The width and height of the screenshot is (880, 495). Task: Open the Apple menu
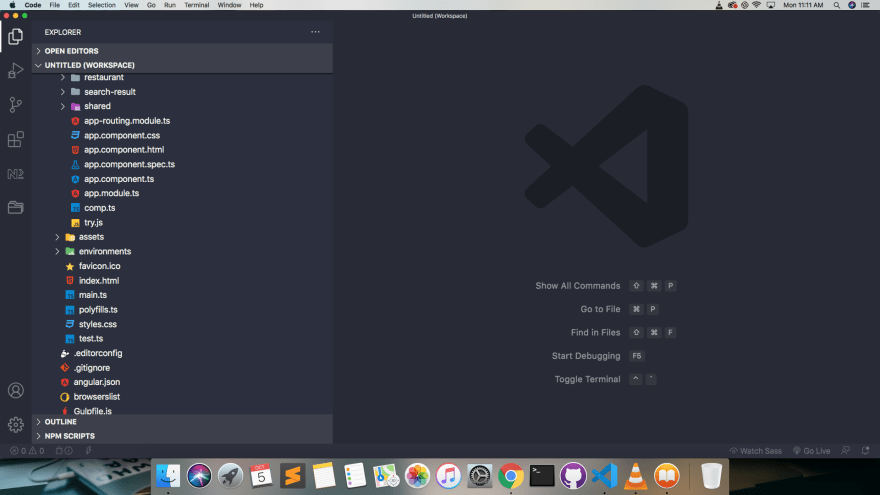pyautogui.click(x=12, y=5)
